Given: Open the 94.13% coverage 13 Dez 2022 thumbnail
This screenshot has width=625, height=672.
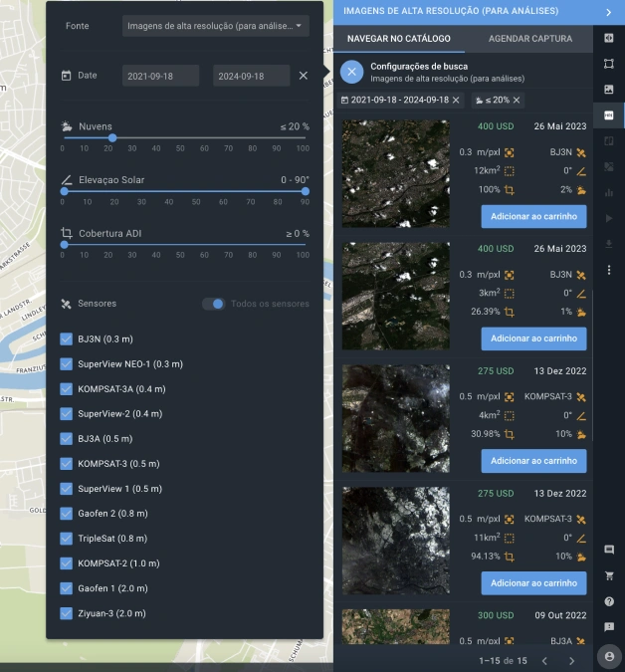Looking at the screenshot, I should [396, 541].
